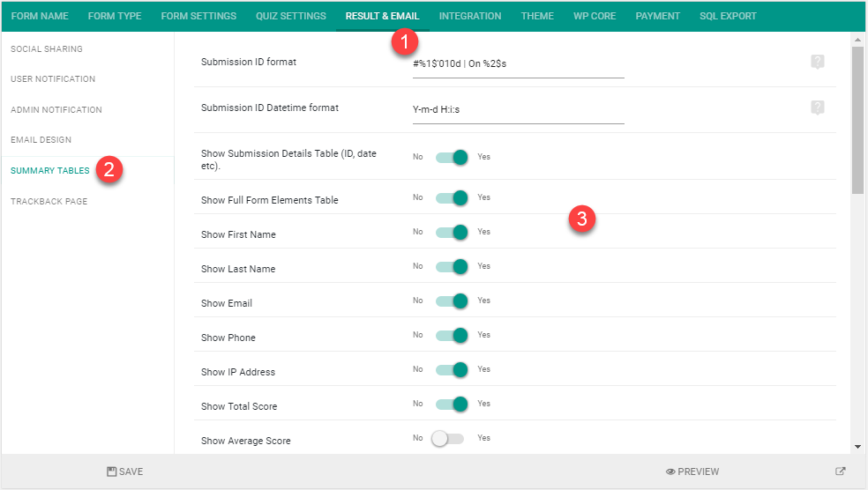This screenshot has width=868, height=490.
Task: Click the Preview button
Action: 692,471
